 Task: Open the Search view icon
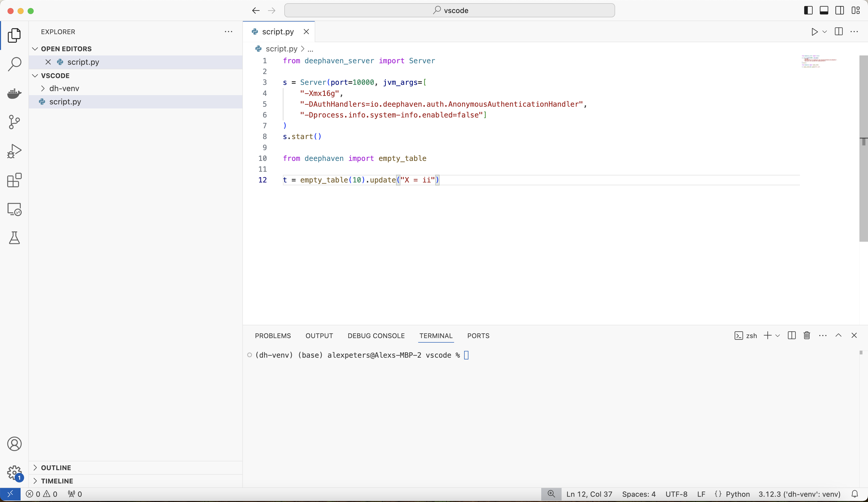click(14, 64)
